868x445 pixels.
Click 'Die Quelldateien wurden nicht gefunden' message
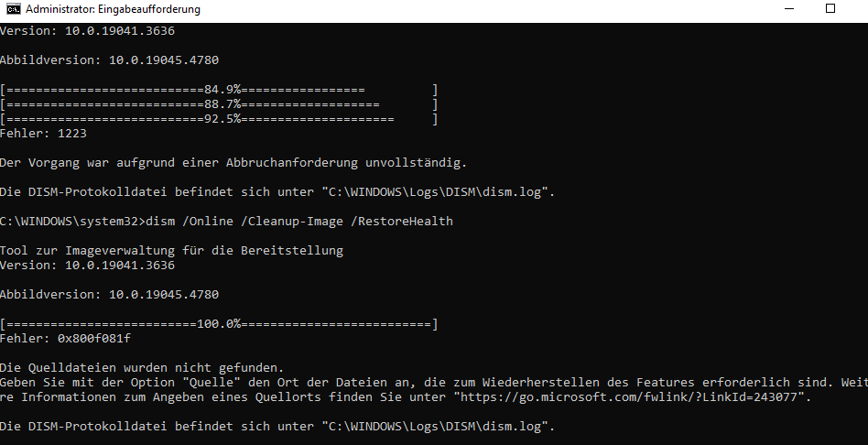tap(142, 367)
